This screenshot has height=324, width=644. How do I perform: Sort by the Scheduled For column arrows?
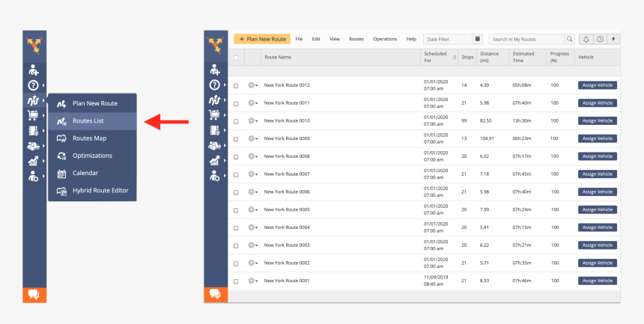(x=455, y=57)
